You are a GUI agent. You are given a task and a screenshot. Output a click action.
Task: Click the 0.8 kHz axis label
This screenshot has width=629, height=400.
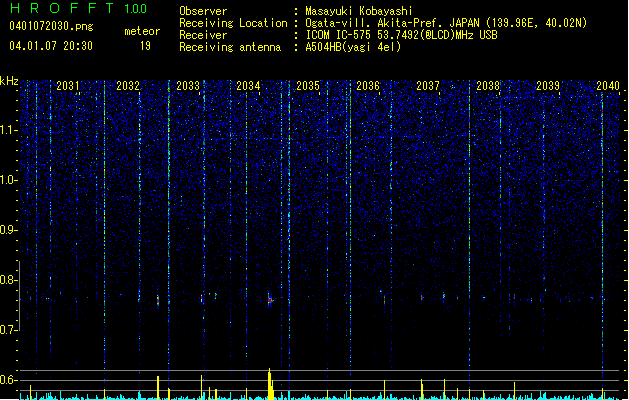pos(9,280)
